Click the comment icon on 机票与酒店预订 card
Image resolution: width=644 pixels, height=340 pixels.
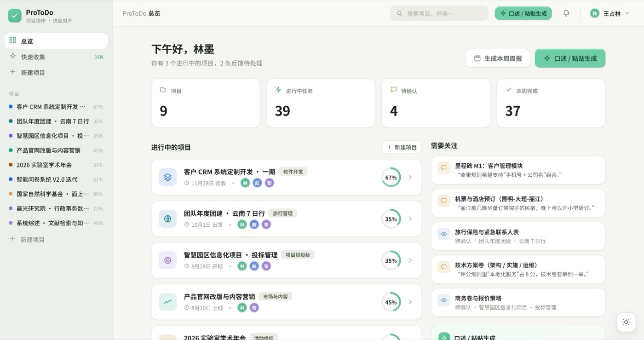(x=444, y=201)
